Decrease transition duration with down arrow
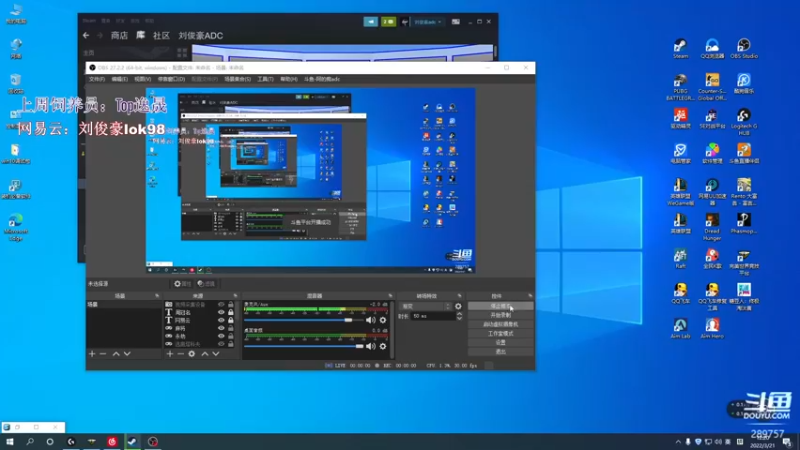800x450 pixels. point(459,318)
